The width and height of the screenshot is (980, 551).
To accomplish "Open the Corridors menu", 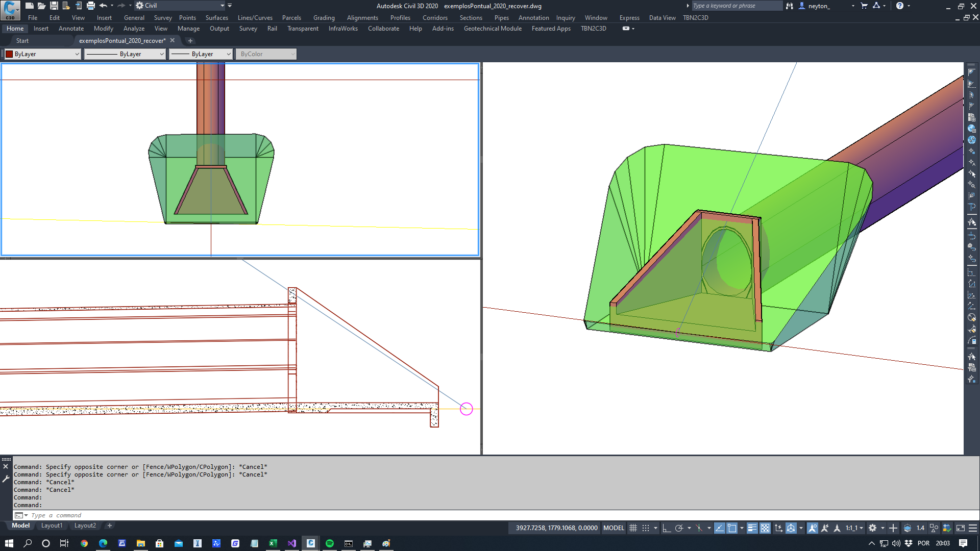I will 434,18.
